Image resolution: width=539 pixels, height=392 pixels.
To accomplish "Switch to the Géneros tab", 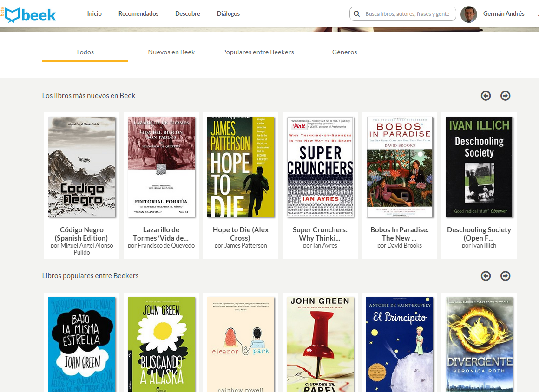I will point(344,52).
